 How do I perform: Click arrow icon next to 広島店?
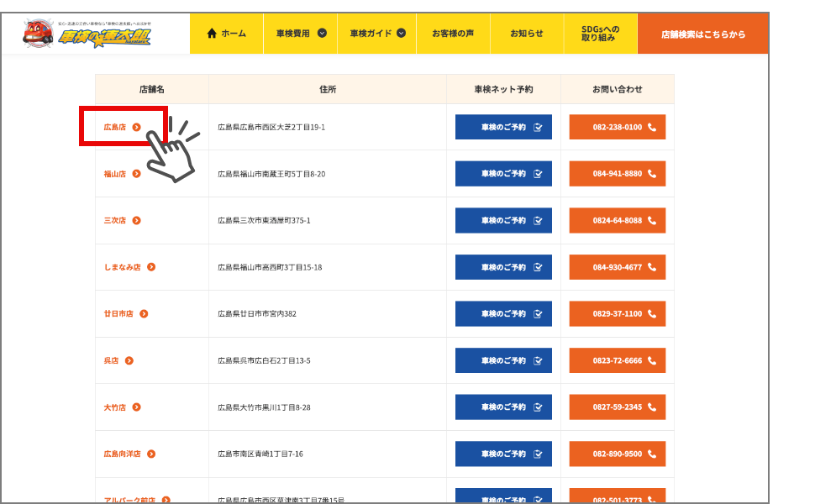[137, 128]
